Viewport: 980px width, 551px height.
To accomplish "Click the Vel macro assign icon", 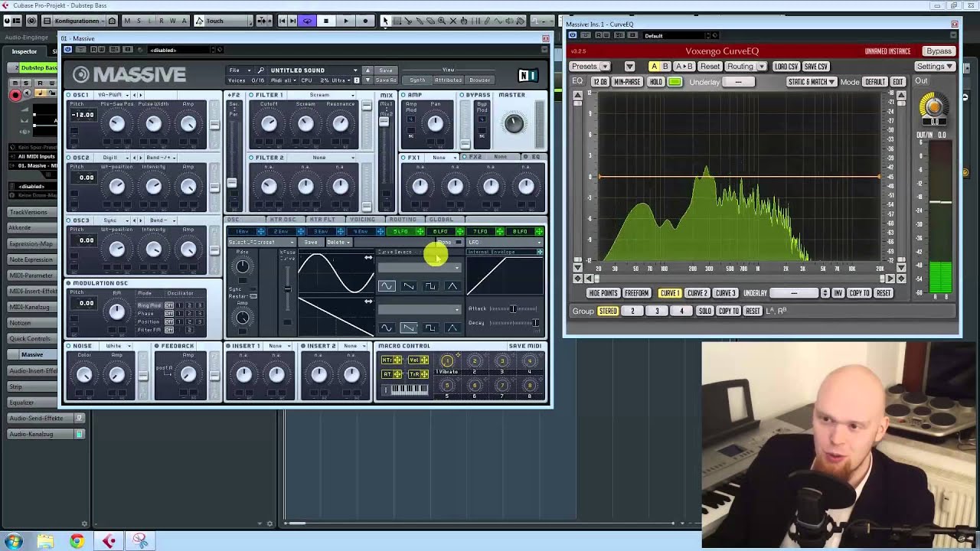I will click(x=418, y=360).
